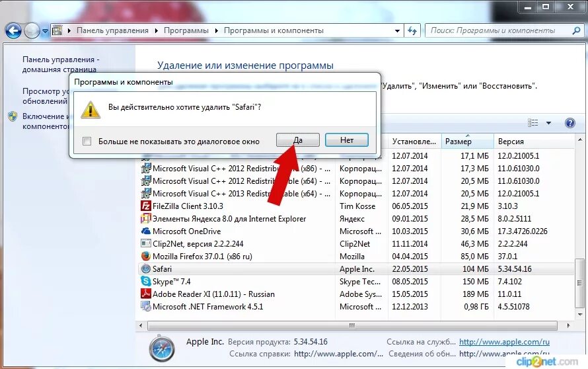Select FileZilla Client 3.10.3 entry

[188, 206]
